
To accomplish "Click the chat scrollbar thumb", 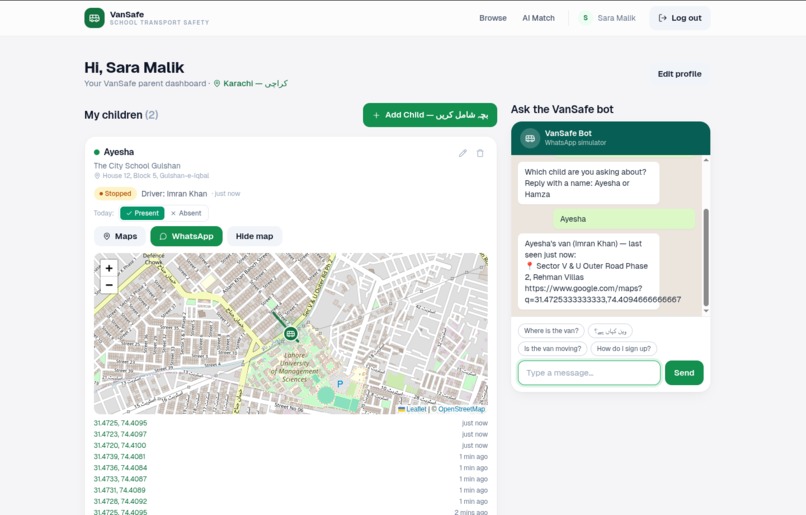I will (706, 258).
